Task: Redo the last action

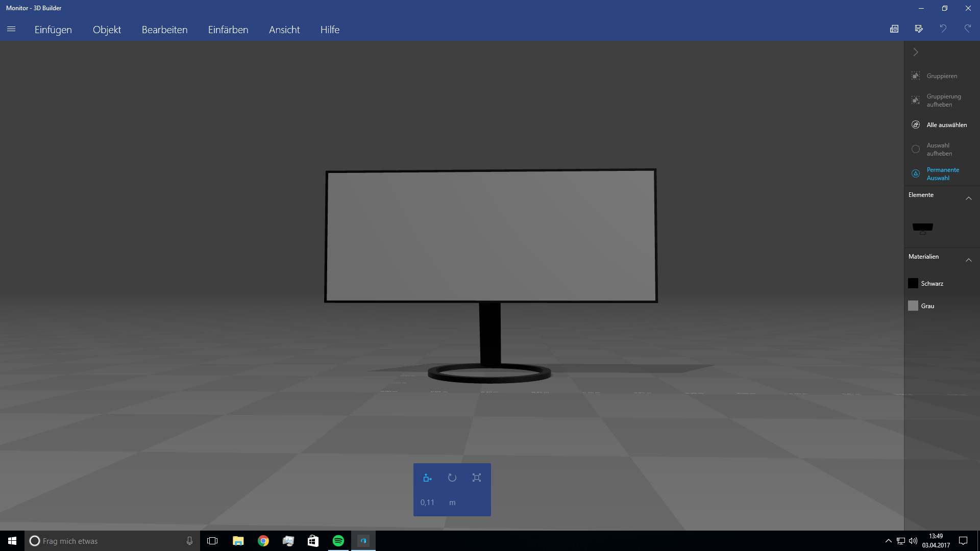Action: pyautogui.click(x=967, y=29)
